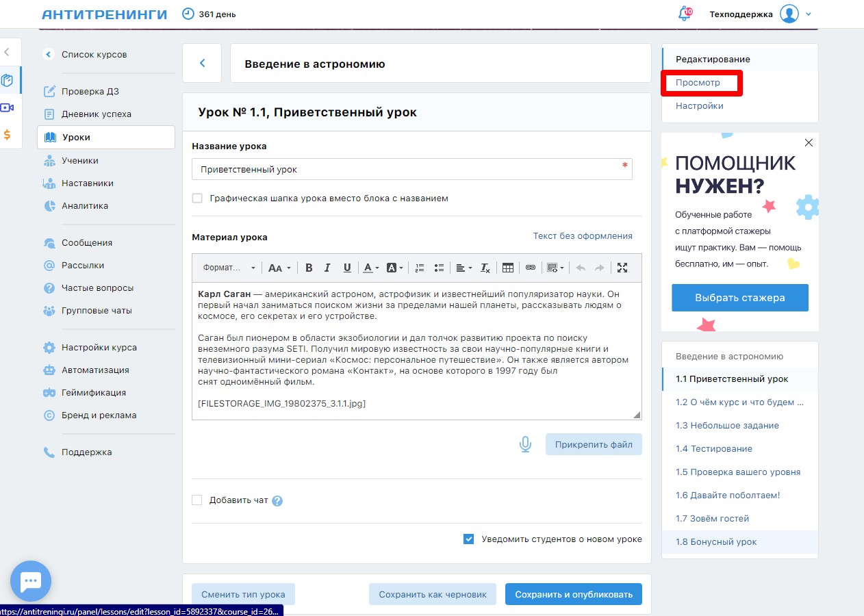864x616 pixels.
Task: Open the 'Формат' paragraph format dropdown
Action: tap(229, 268)
